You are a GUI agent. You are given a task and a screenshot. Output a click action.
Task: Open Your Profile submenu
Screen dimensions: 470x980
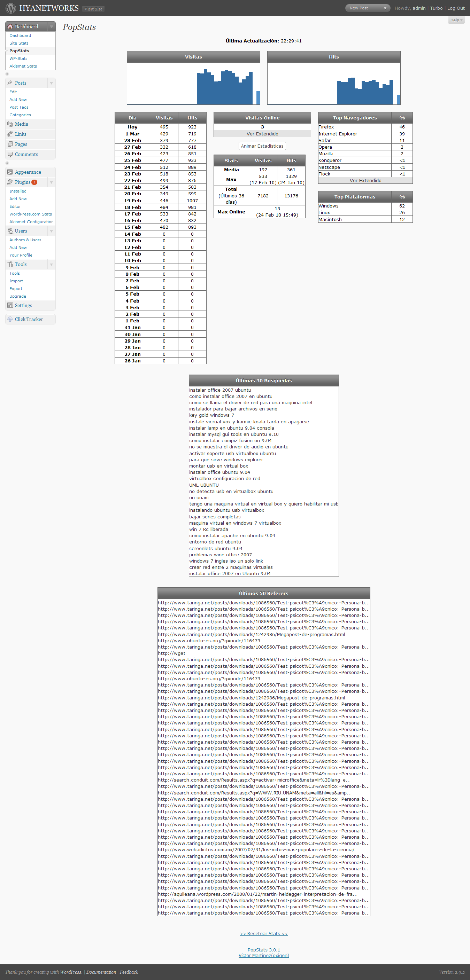(x=21, y=255)
